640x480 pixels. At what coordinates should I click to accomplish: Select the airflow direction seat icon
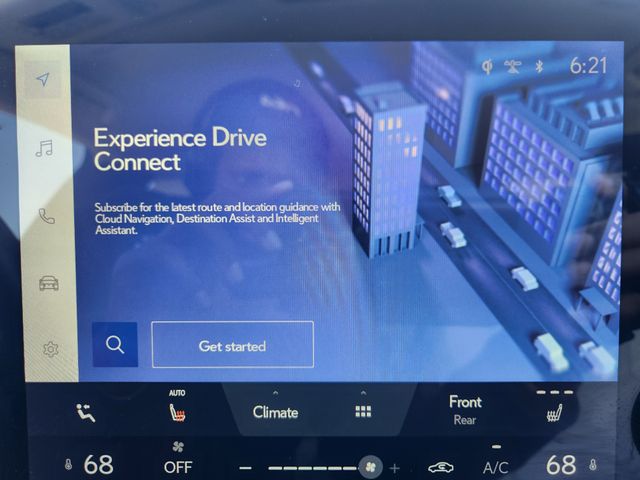pos(86,411)
